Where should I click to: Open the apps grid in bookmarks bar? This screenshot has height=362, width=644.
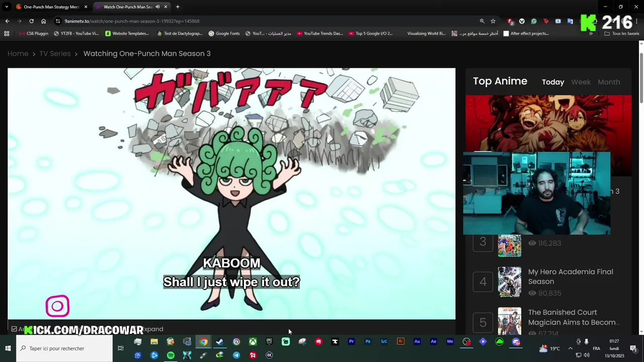[7, 34]
